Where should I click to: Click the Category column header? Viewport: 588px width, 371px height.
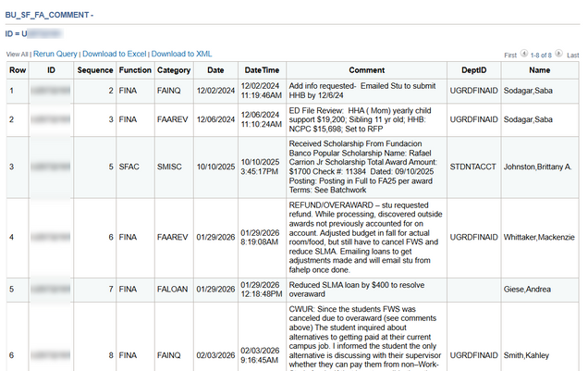coord(174,70)
